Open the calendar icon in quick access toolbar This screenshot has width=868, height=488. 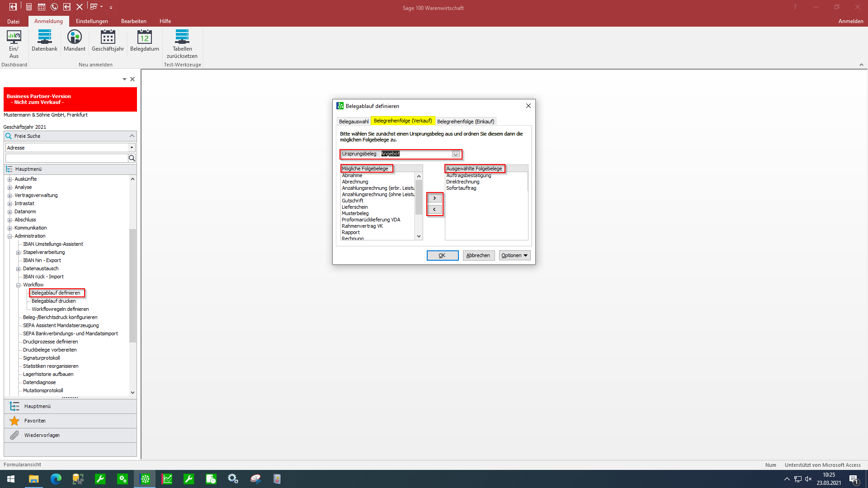pyautogui.click(x=42, y=7)
